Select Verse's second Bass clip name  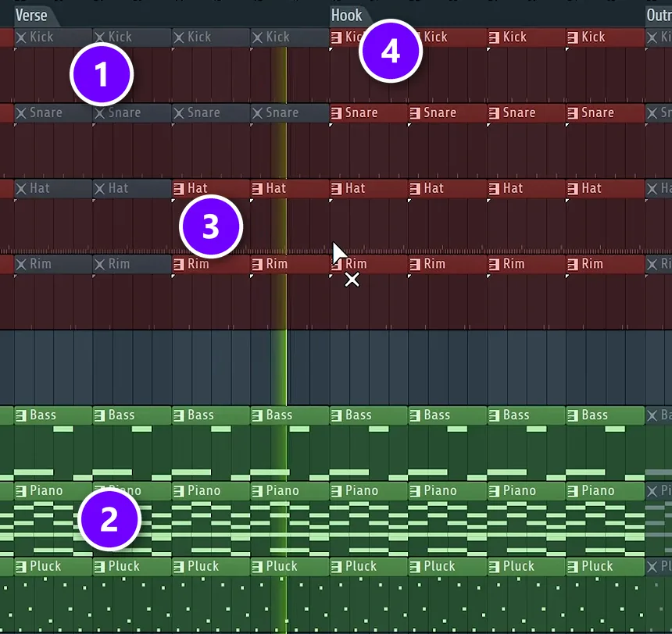(x=122, y=415)
